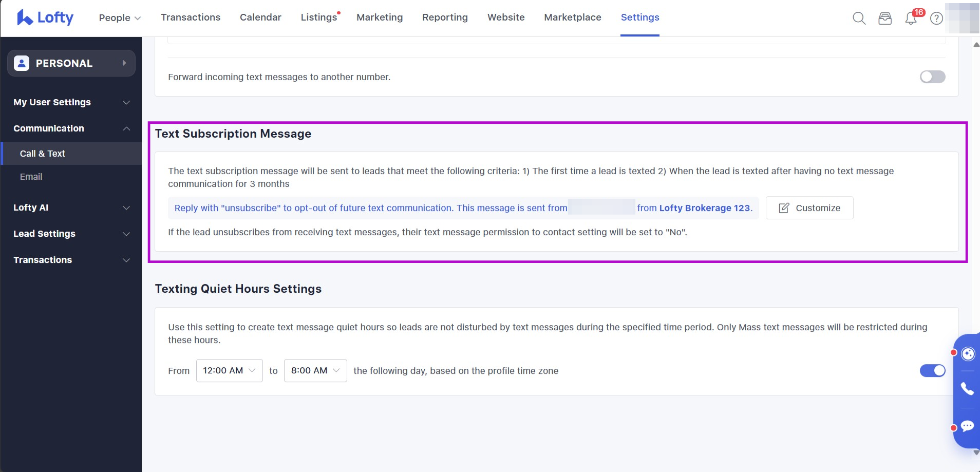Open the phone dialer floating icon

coord(968,389)
